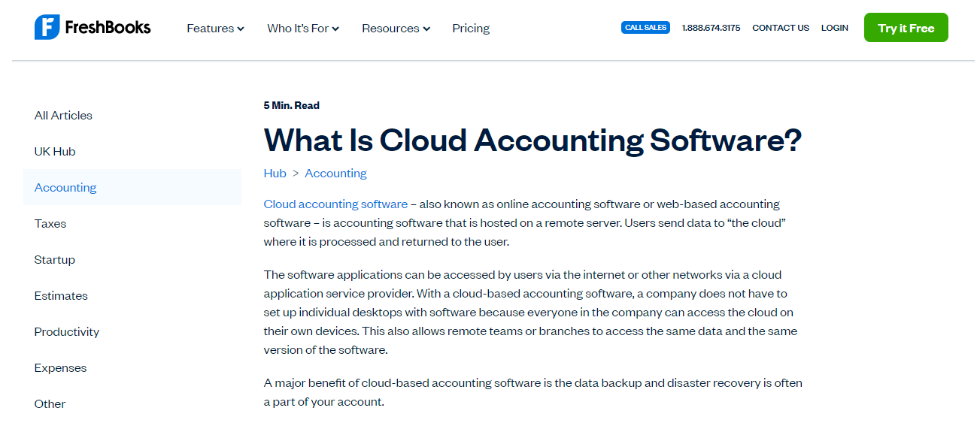The image size is (980, 423).
Task: Open the Productivity sidebar category
Action: pos(67,332)
